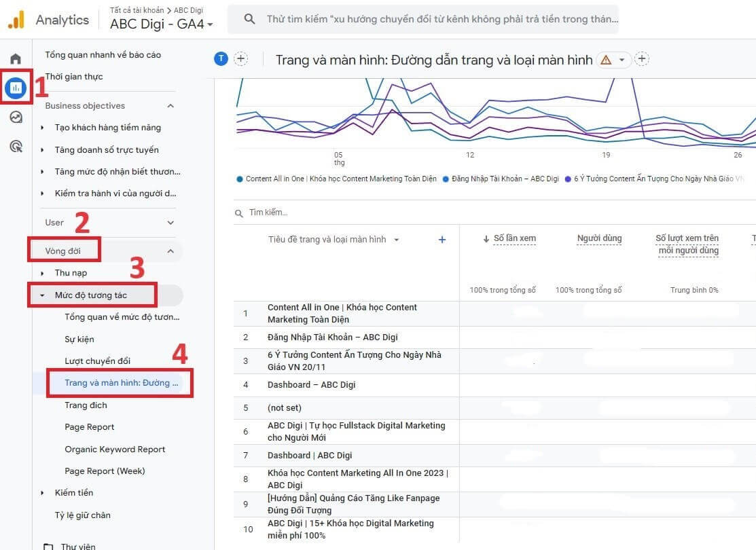Expand Tăng mức độ nhận biết thương

click(42, 172)
